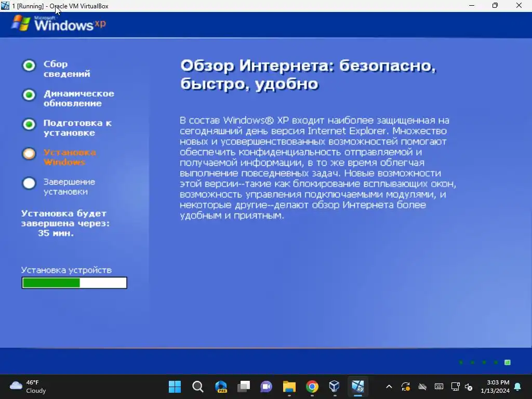Click the Завершение установки step label
Screen dimensions: 532x399
69,187
